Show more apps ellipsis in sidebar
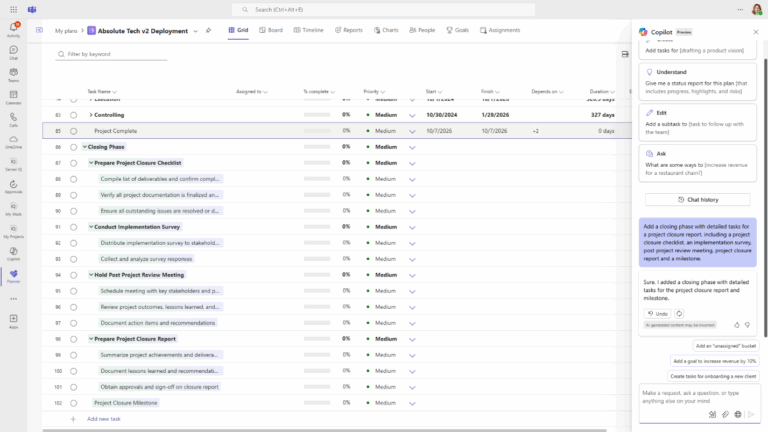The height and width of the screenshot is (432, 768). click(x=13, y=299)
